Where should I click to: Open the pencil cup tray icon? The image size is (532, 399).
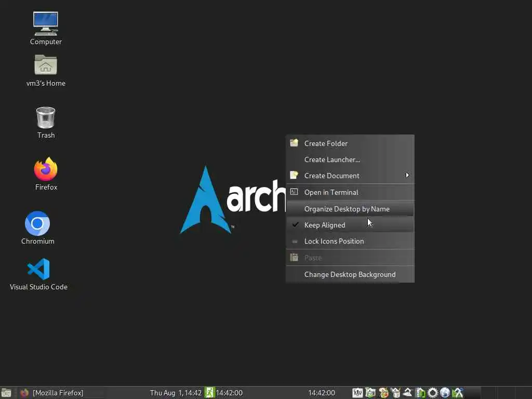pos(395,393)
